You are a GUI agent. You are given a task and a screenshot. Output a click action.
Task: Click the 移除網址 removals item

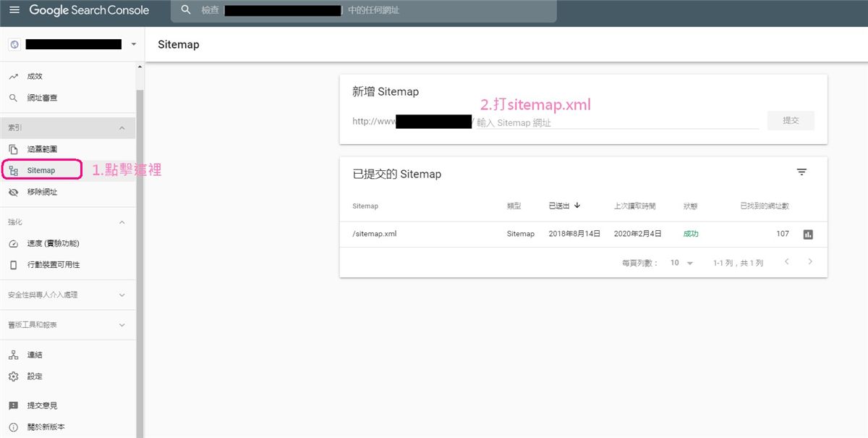pyautogui.click(x=41, y=193)
